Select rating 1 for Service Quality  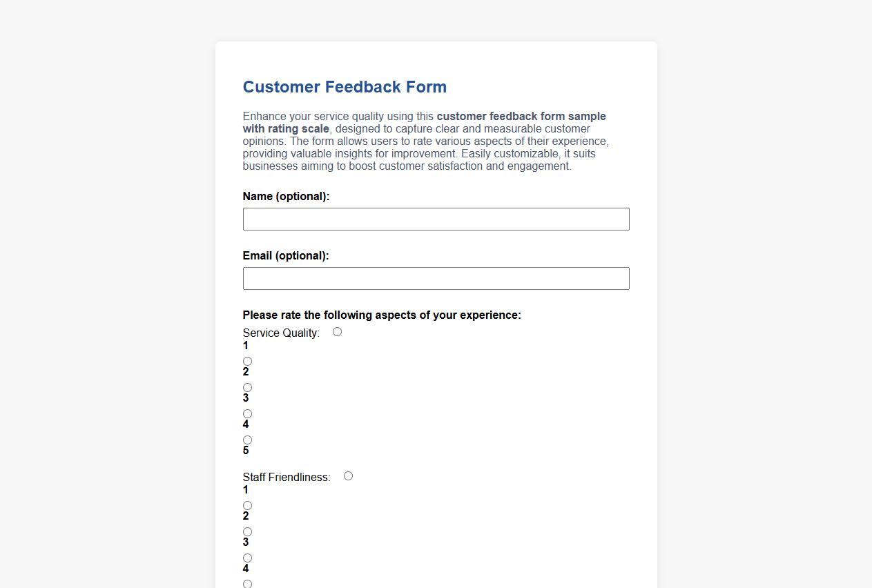pos(337,331)
